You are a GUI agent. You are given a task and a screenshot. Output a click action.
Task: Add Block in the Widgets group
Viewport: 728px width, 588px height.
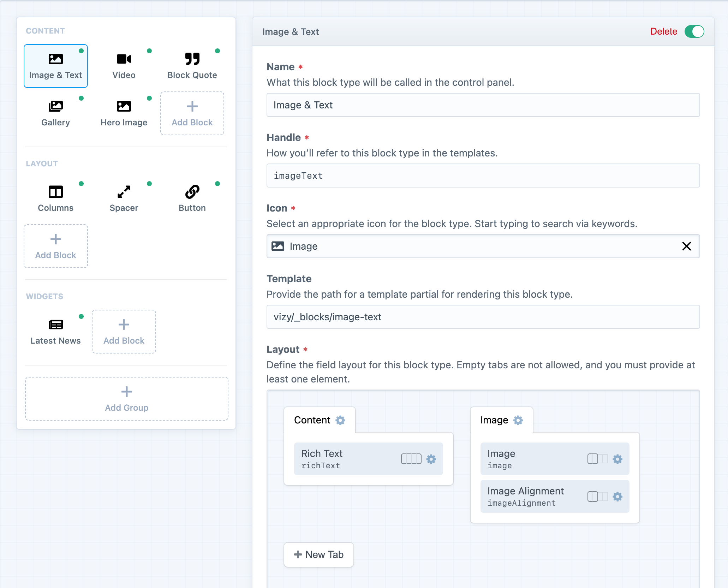point(124,332)
